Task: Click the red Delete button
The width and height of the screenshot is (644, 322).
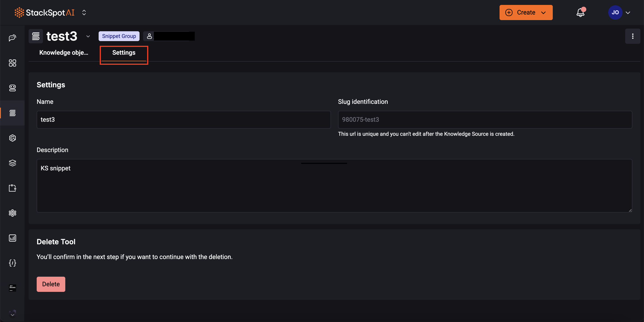Action: 51,284
